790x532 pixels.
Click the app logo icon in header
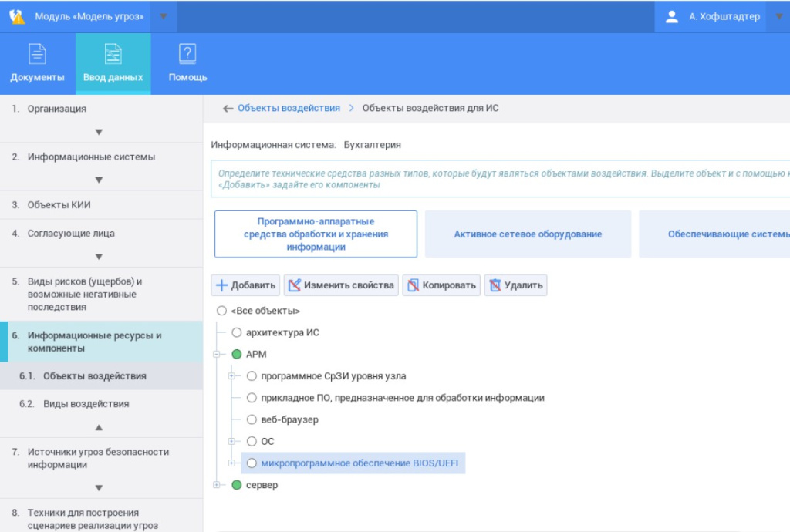(17, 16)
